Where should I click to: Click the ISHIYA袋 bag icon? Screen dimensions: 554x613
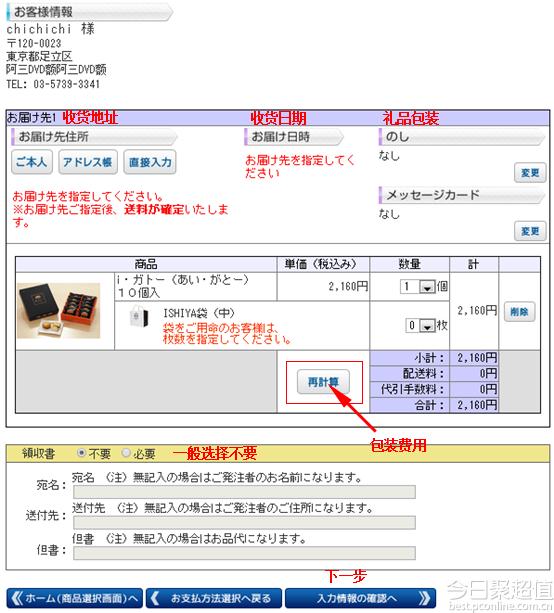[139, 316]
